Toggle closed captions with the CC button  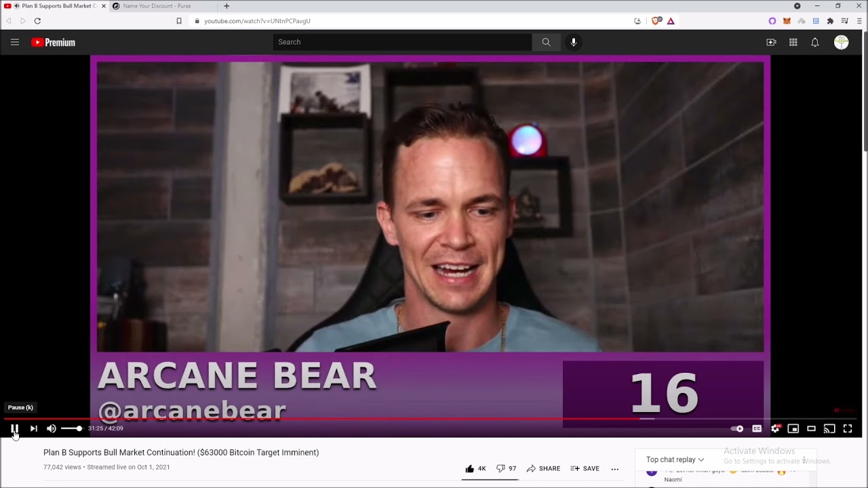(x=757, y=428)
